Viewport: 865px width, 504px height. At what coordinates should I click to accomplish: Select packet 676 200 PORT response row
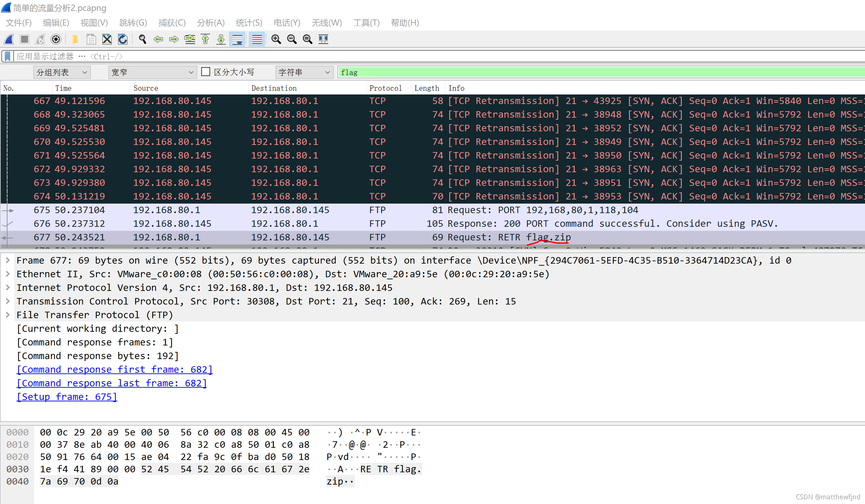432,224
